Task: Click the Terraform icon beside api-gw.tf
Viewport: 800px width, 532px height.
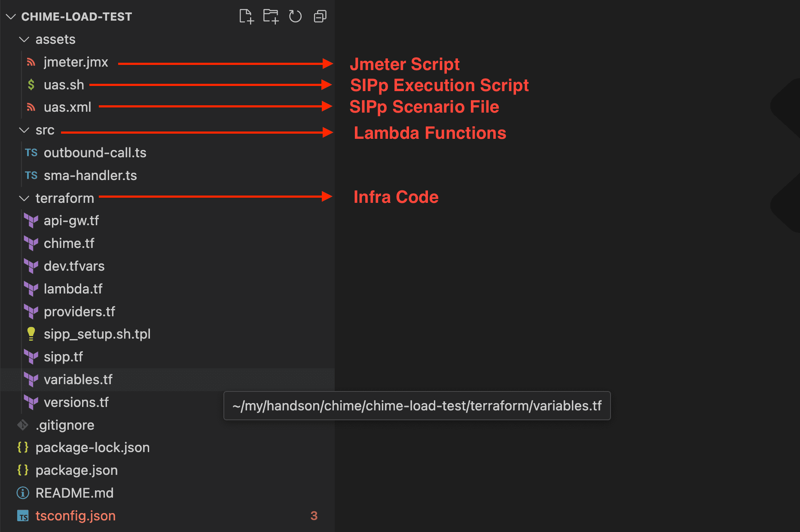Action: 31,221
